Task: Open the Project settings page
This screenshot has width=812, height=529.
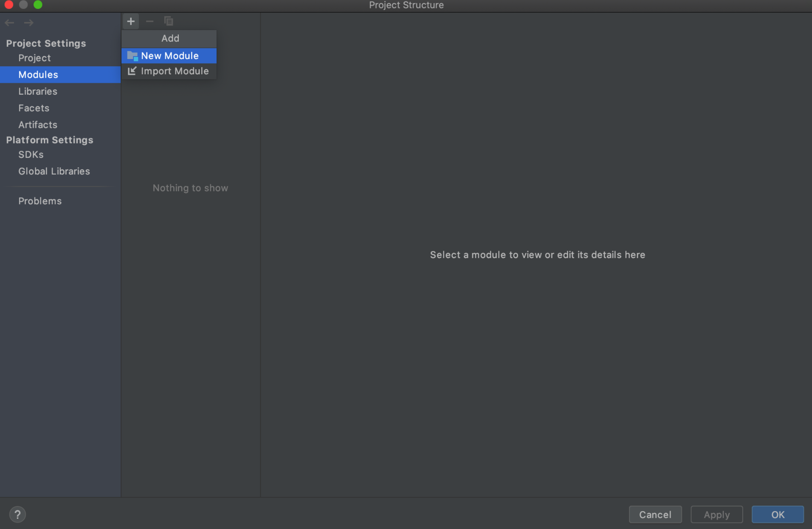Action: (x=60, y=58)
